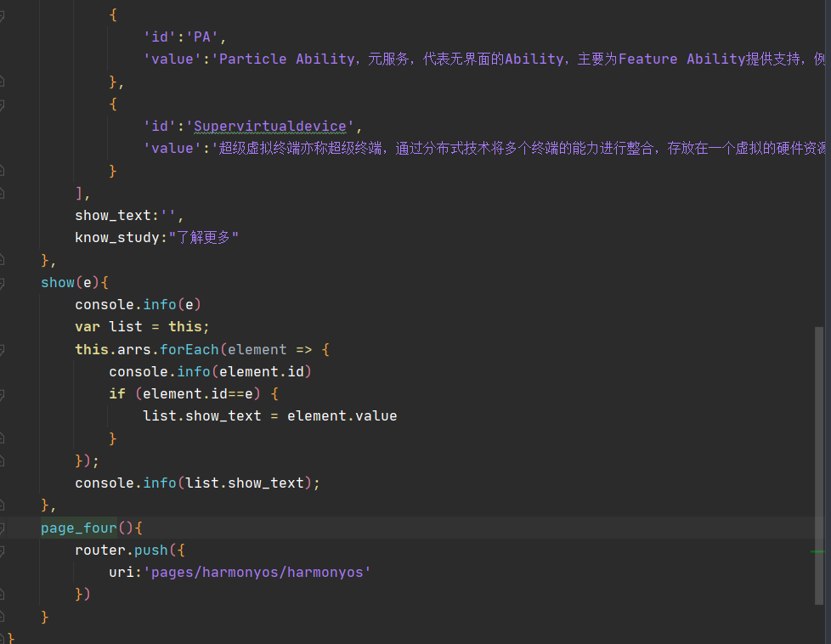The width and height of the screenshot is (831, 644).
Task: Click this.arrs in the forEach line
Action: coord(113,350)
